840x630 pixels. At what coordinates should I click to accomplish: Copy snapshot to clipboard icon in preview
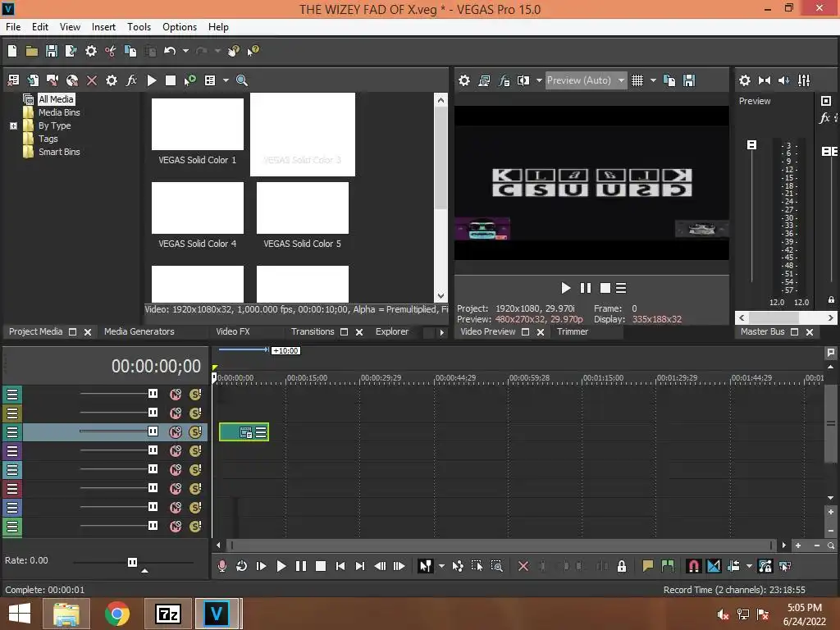pyautogui.click(x=669, y=80)
